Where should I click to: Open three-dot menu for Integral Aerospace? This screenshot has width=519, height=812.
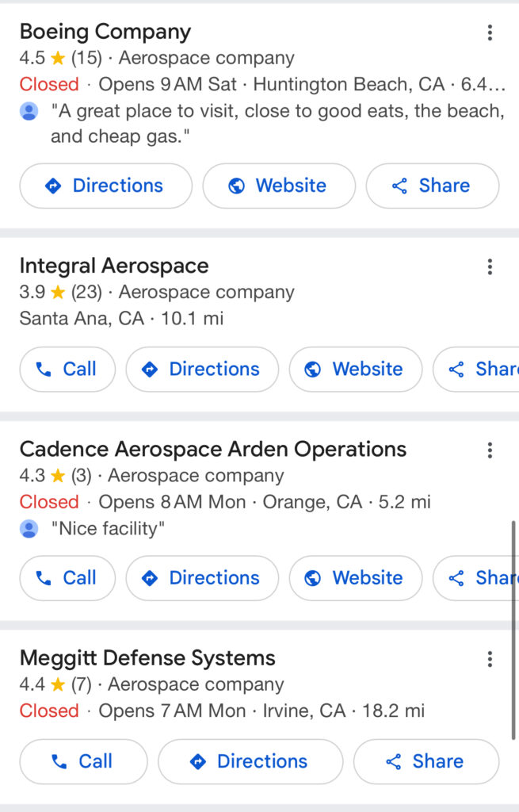click(490, 266)
